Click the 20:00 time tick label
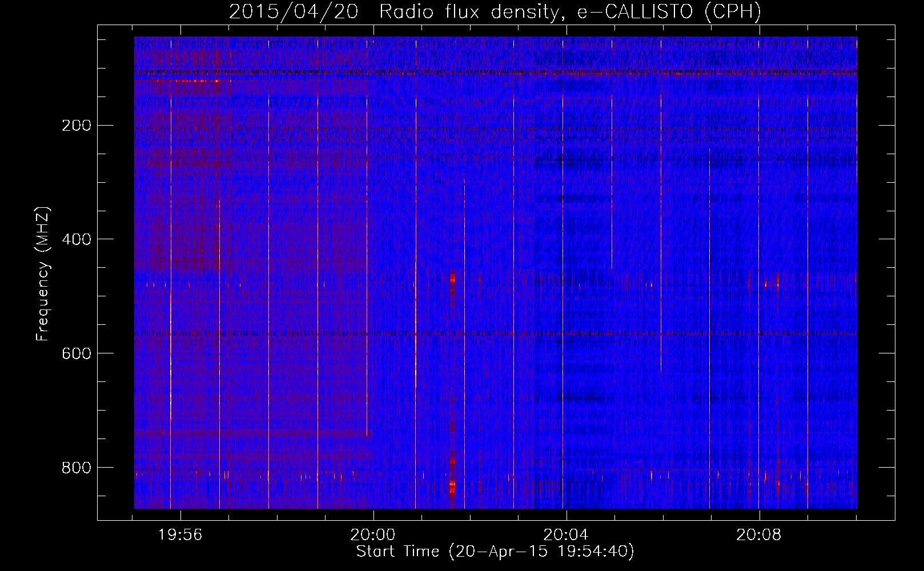 373,535
